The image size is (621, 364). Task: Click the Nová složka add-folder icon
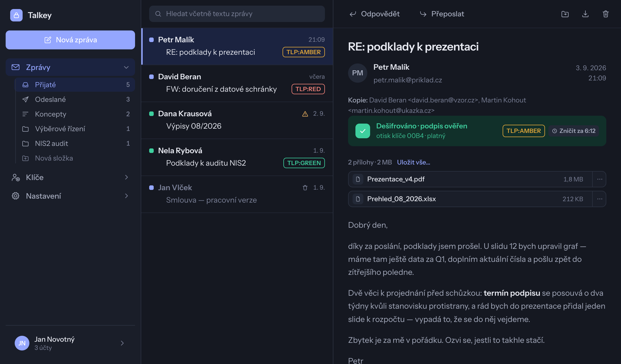pos(25,158)
